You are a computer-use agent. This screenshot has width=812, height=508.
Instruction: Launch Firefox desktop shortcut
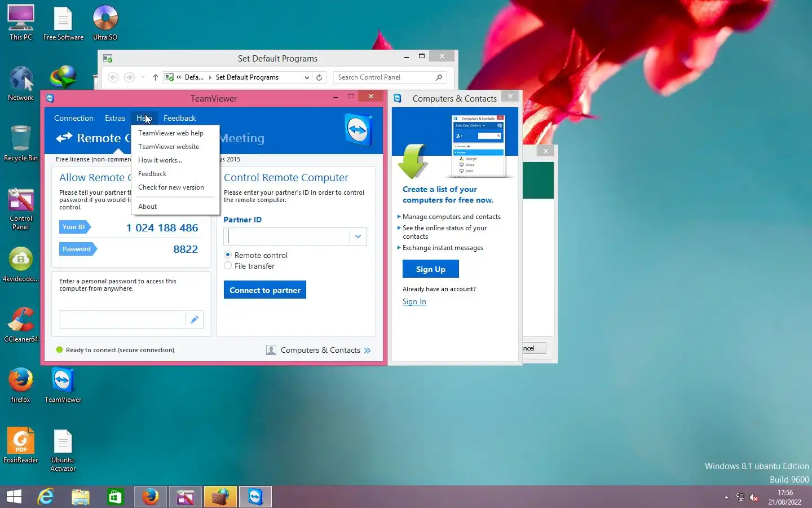[21, 385]
